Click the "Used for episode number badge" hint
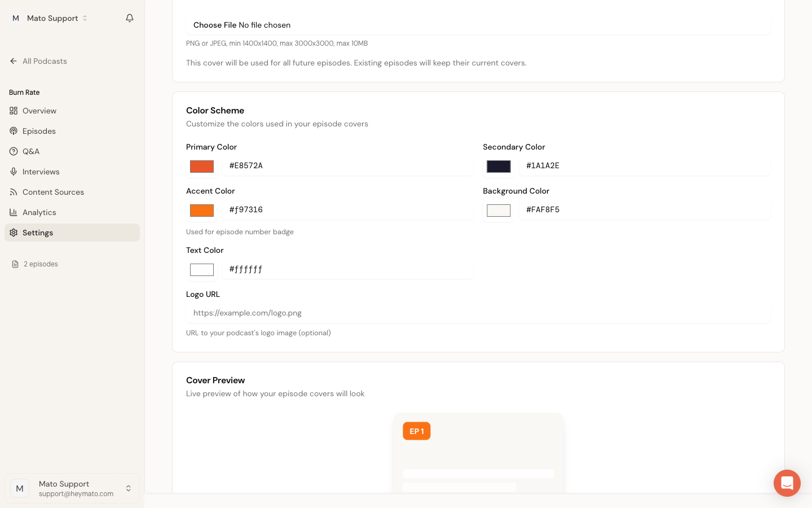This screenshot has width=812, height=508. click(240, 232)
